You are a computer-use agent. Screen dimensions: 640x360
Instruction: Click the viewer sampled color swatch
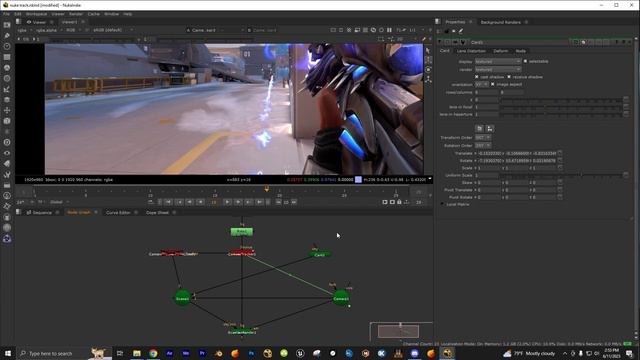click(x=358, y=180)
